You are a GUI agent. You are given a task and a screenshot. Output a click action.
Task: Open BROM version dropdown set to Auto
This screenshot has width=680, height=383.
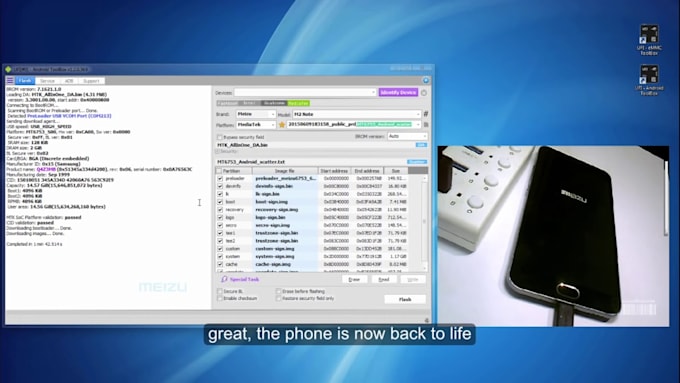407,136
